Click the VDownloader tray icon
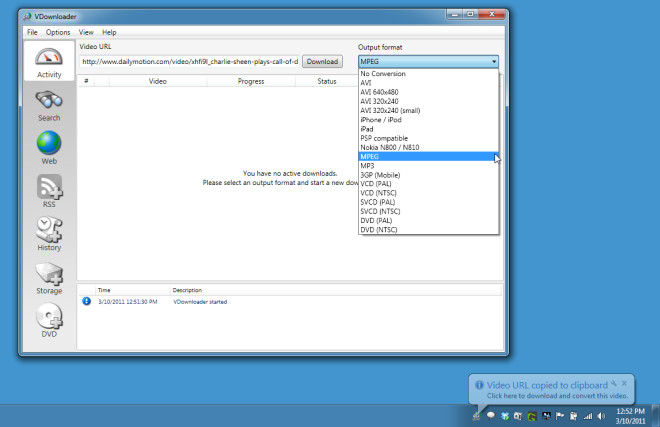This screenshot has width=660, height=427. coord(476,416)
